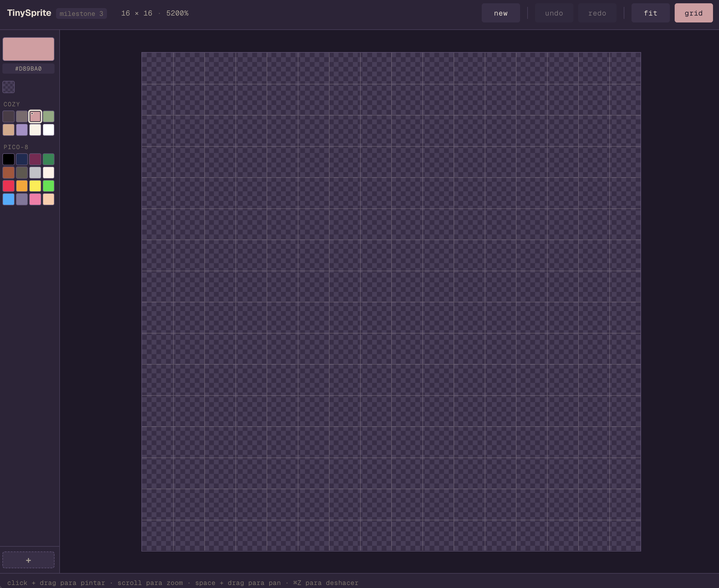Screen dimensions: 719x588
Task: Fit the canvas with the fit button
Action: [650, 13]
